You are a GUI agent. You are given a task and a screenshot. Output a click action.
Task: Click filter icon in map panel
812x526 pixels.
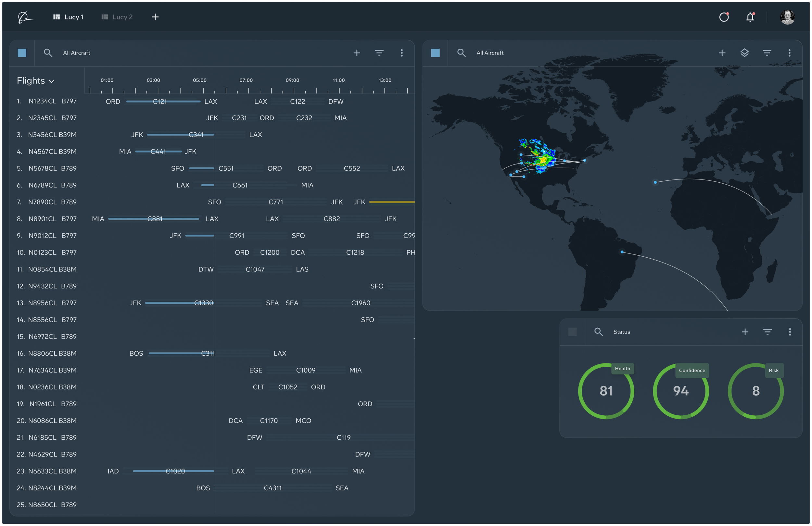767,53
